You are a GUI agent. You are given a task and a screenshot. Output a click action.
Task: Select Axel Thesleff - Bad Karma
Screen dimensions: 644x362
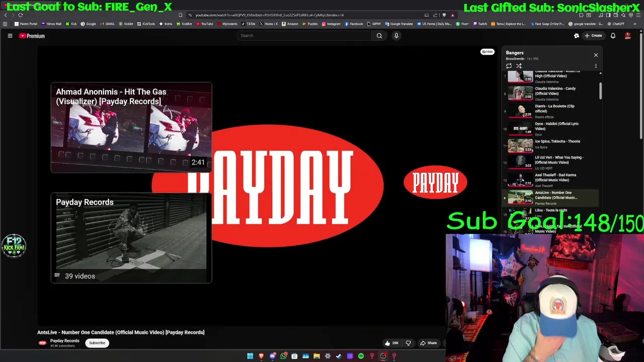pyautogui.click(x=551, y=180)
